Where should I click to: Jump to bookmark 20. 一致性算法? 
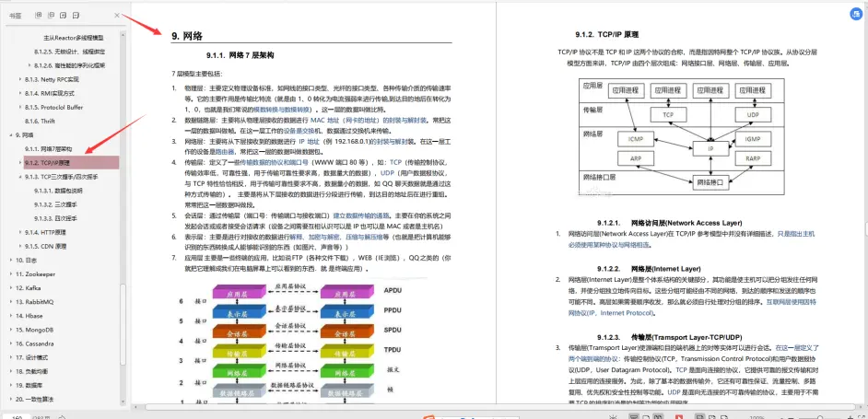pos(34,399)
